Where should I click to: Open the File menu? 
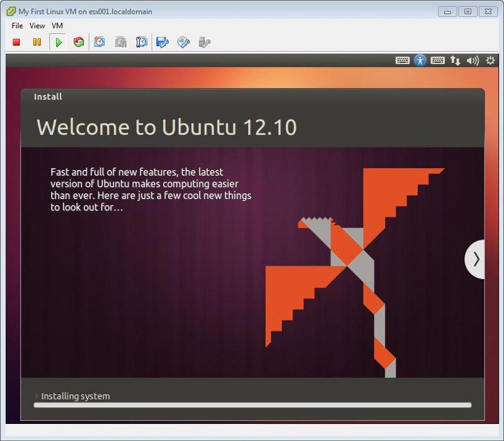(17, 26)
